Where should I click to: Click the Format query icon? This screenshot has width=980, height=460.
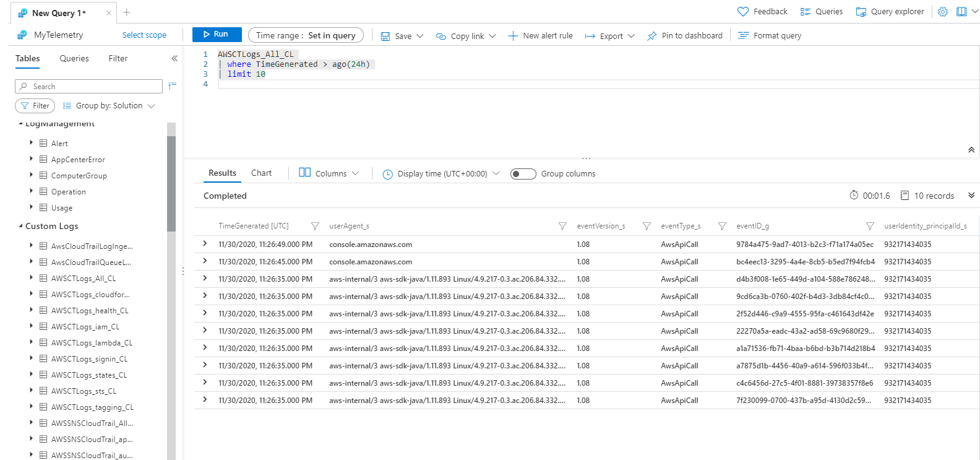coord(744,36)
